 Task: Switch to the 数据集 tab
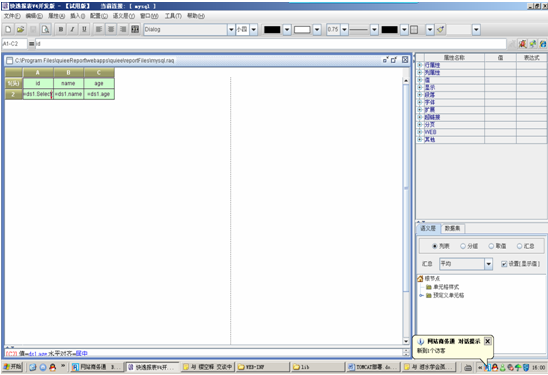point(452,228)
